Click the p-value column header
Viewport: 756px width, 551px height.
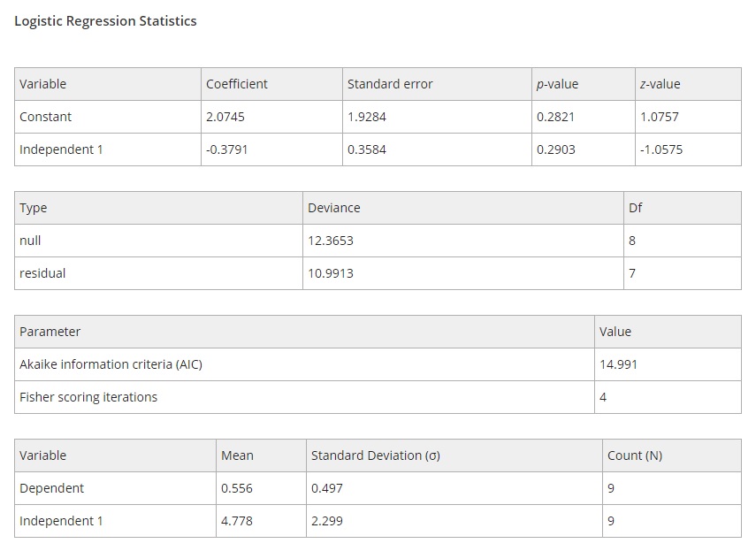tap(556, 83)
